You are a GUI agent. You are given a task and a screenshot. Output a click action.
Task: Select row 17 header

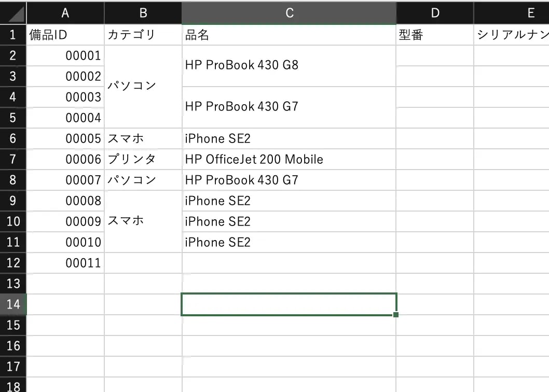[13, 367]
